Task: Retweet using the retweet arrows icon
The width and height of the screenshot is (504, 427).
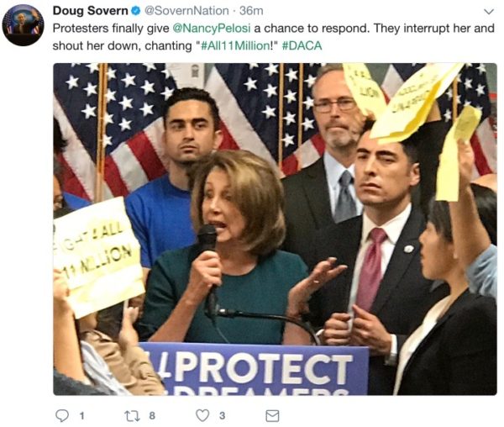Action: pos(133,416)
